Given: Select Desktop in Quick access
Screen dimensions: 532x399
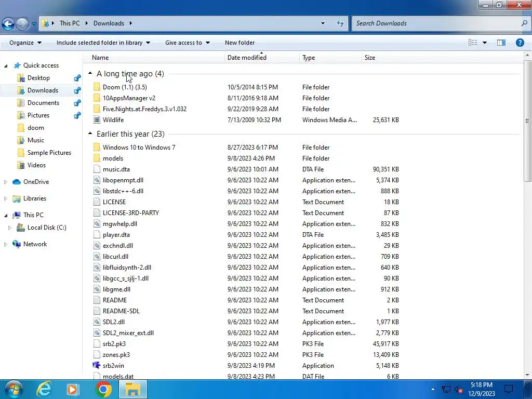Looking at the screenshot, I should tap(38, 78).
